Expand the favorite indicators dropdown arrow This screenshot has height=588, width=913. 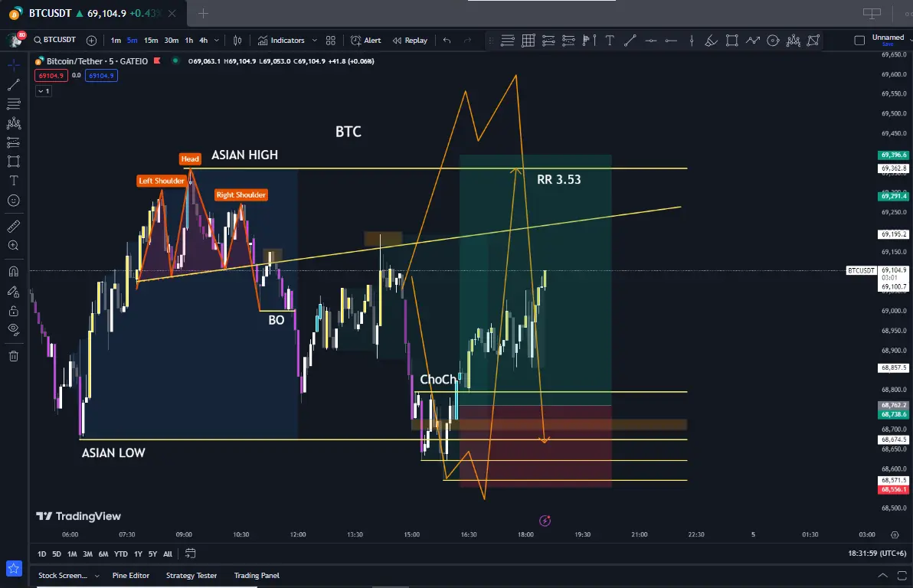[x=315, y=40]
